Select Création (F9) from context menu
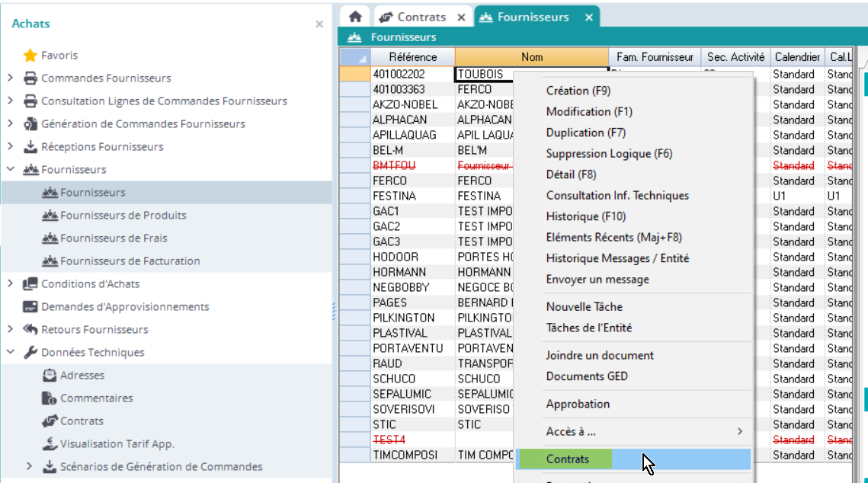 [578, 91]
